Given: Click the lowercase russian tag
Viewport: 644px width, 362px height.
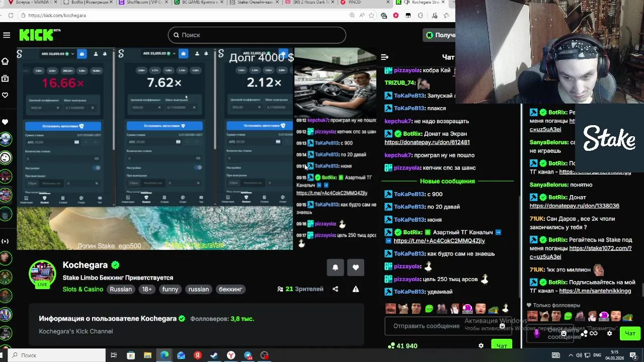Looking at the screenshot, I should coord(198,289).
